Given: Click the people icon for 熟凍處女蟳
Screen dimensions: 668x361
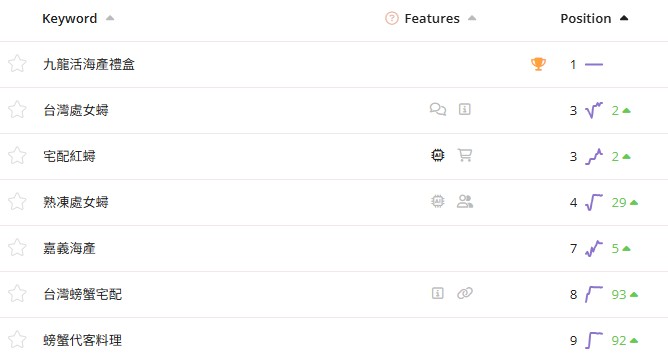Looking at the screenshot, I should [465, 201].
